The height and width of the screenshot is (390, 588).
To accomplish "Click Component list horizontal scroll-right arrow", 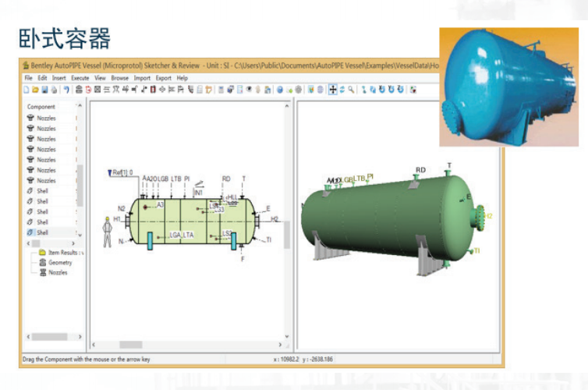I will point(73,243).
